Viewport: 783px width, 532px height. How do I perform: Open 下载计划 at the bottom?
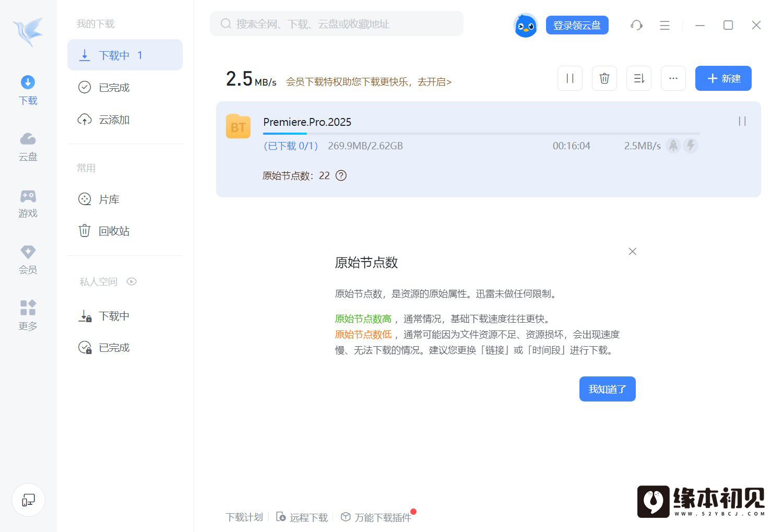244,517
